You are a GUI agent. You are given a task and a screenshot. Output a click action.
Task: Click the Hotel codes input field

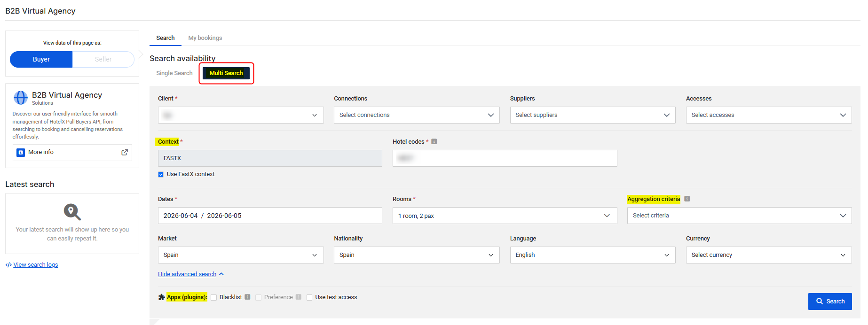coord(505,158)
